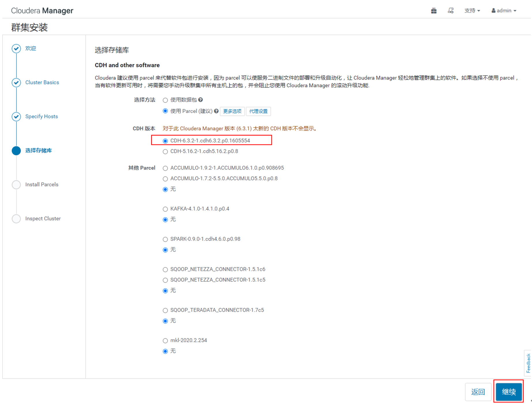The height and width of the screenshot is (411, 532).
Task: Select SQOOP_TERADATA_CONNECTOR-1.7c5 parcel
Action: 165,310
